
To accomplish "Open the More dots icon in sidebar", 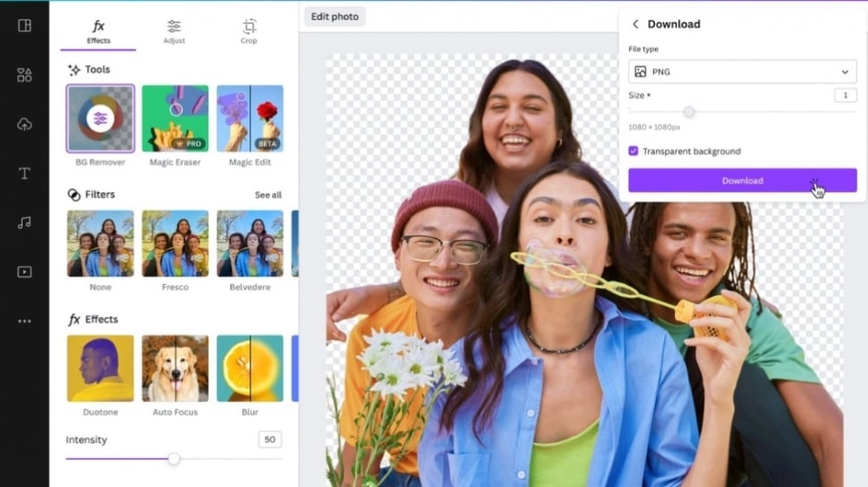I will 24,320.
